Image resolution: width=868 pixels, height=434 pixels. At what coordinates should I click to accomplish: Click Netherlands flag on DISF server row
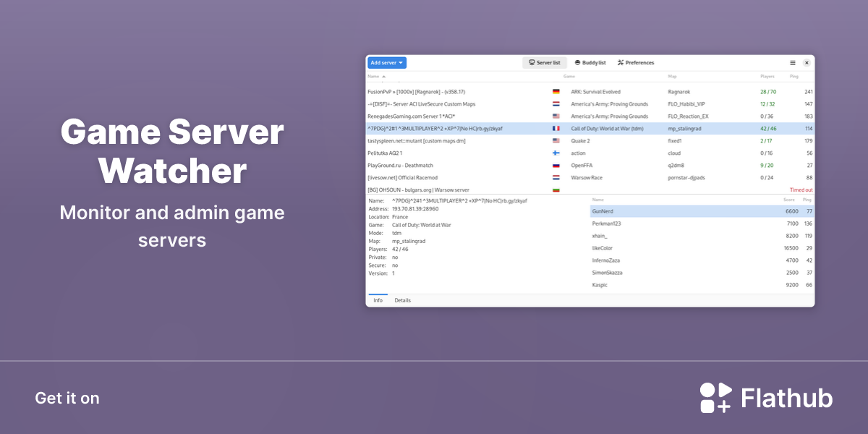[x=556, y=104]
